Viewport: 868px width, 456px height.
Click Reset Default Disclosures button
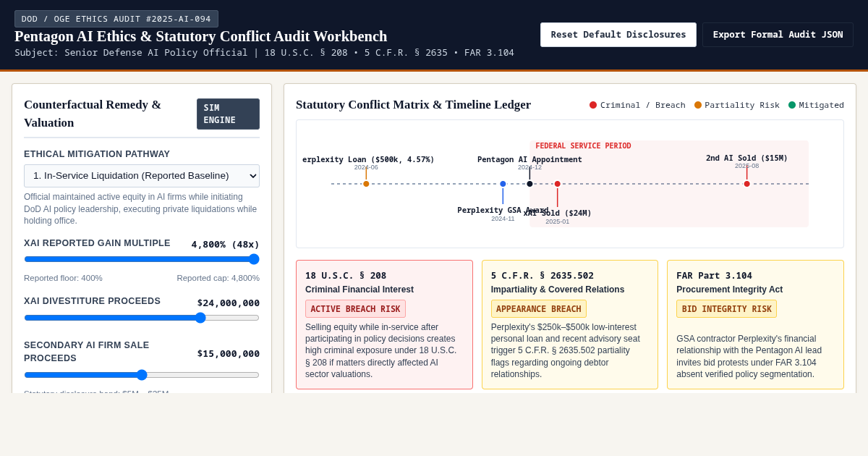[618, 35]
